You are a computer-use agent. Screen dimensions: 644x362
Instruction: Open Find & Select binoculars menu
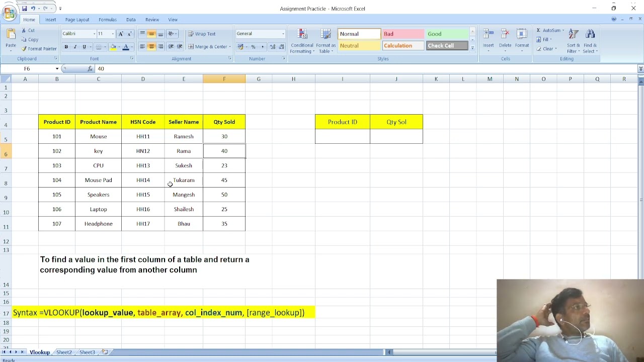point(590,41)
